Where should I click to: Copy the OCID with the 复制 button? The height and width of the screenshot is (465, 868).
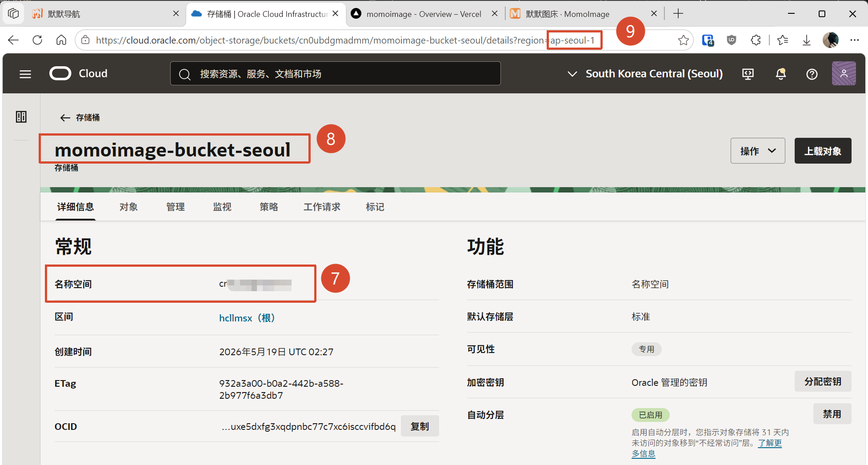coord(420,426)
